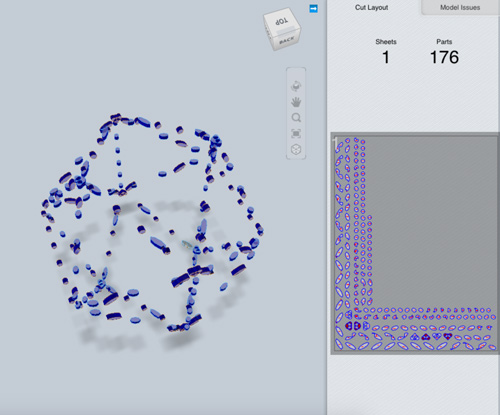Select the Pan hand tool
The height and width of the screenshot is (415, 500).
point(296,102)
